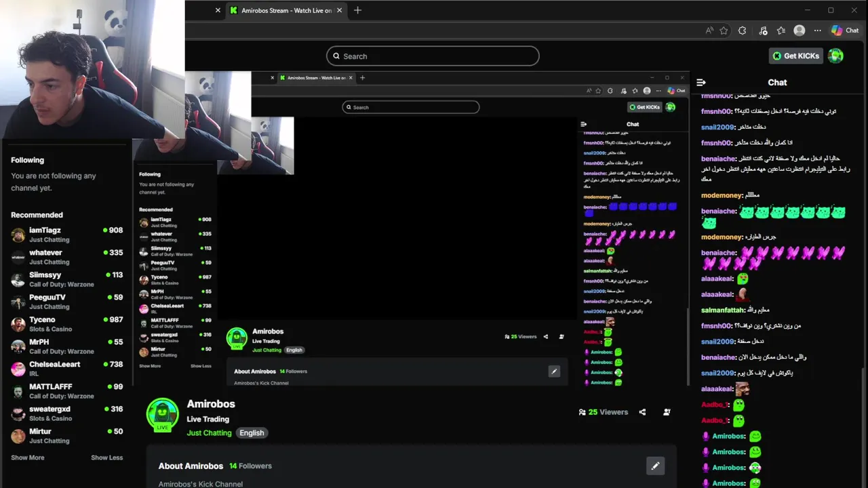Click Tyceno avatar in the main sidebar

[x=18, y=325]
